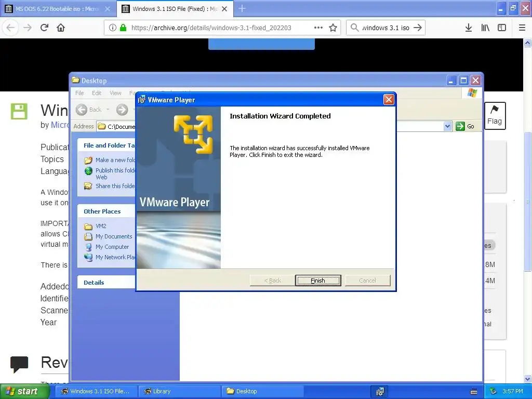Collapse the Other Places panel header
The height and width of the screenshot is (399, 532).
[107, 211]
